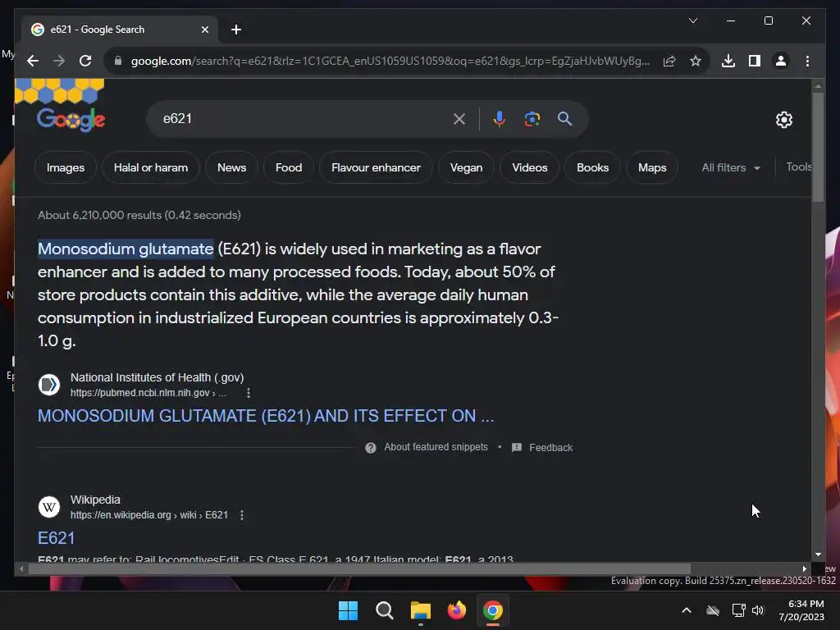The height and width of the screenshot is (630, 840).
Task: Open more options for NIH result
Action: (x=248, y=393)
